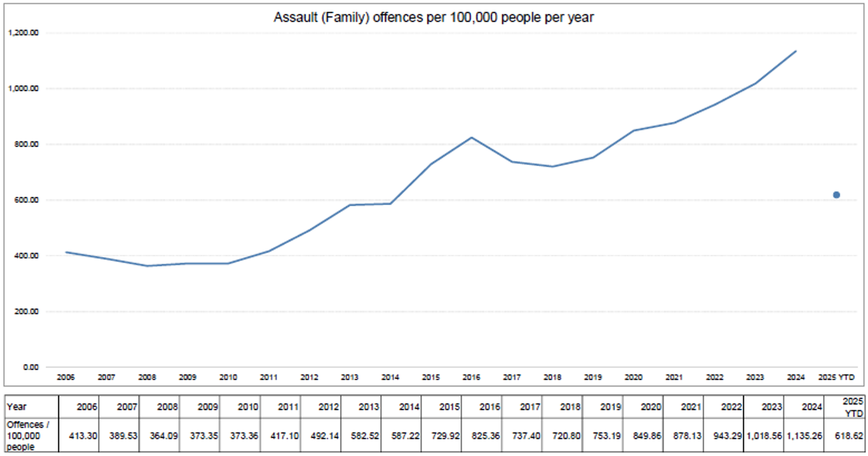
Task: Click the line's end point at 2024
Action: 796,52
